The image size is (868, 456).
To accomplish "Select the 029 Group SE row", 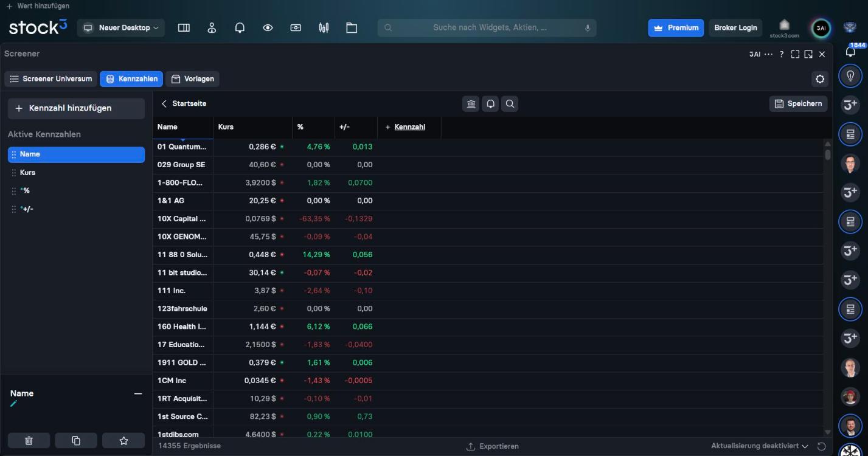I will pos(488,165).
